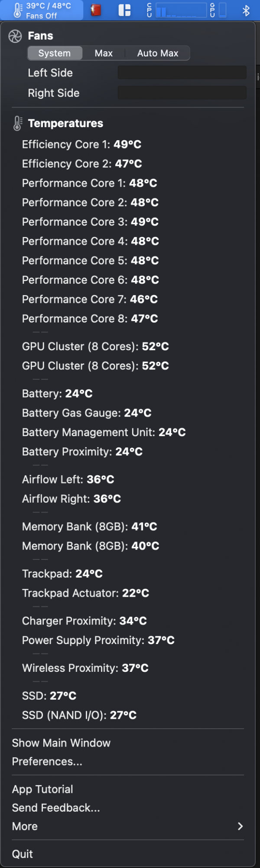260x868 pixels.
Task: Open Preferences... from the menu
Action: point(47,762)
